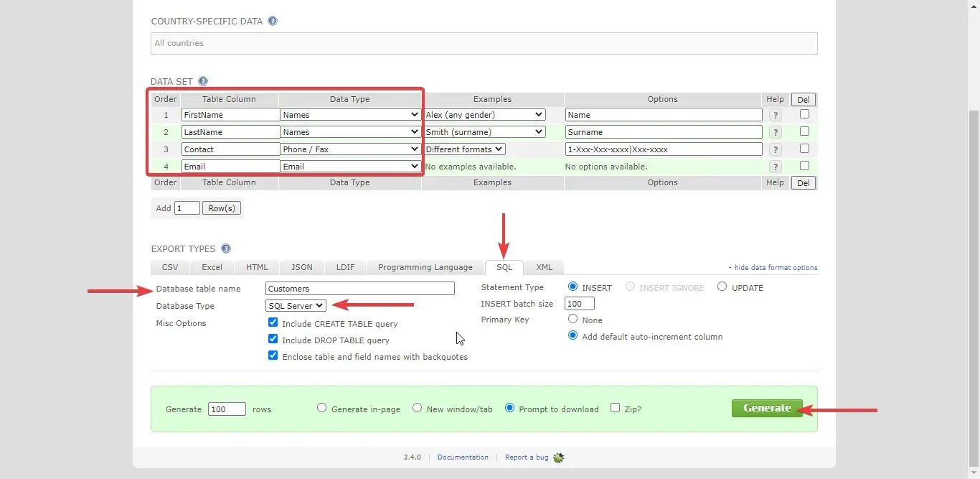Click the info icon beside COUNTRY-SPECIFIC DATA
This screenshot has width=980, height=479.
coord(273,21)
